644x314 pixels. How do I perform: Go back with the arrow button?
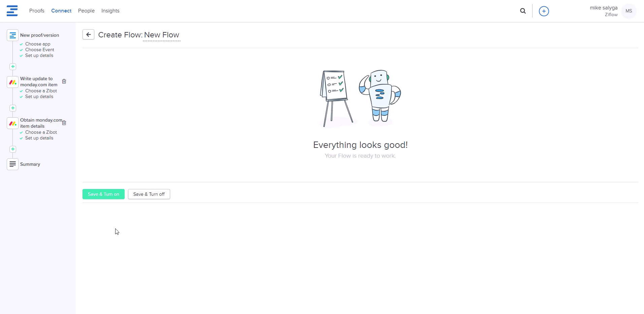pyautogui.click(x=88, y=34)
